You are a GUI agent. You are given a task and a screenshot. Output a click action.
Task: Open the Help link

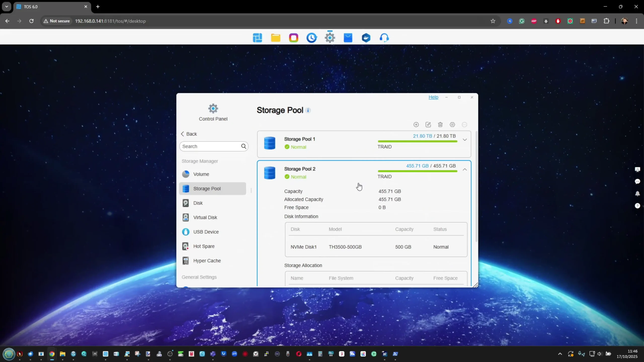pyautogui.click(x=433, y=97)
